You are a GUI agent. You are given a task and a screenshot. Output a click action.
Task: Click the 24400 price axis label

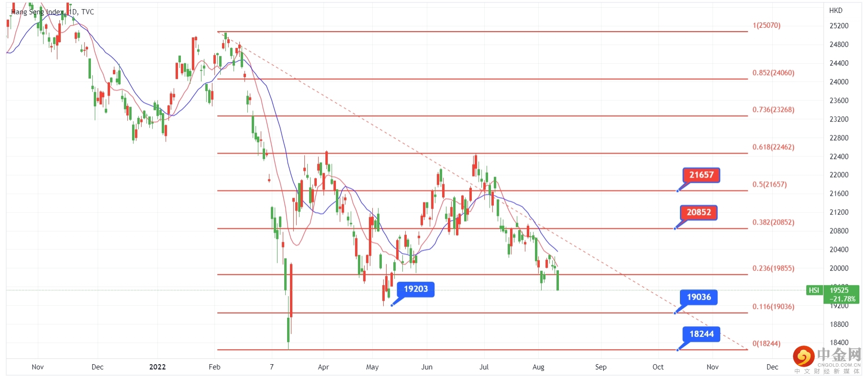pos(839,63)
